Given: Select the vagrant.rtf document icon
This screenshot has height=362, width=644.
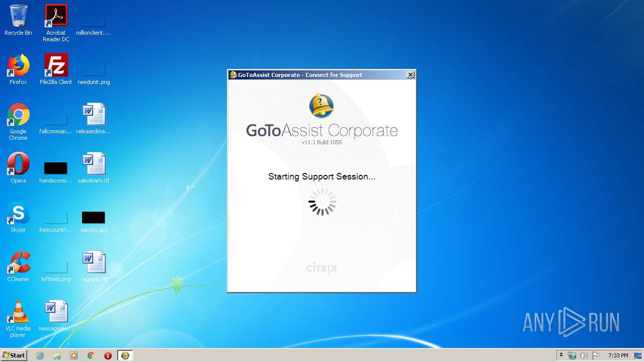Looking at the screenshot, I should (x=94, y=266).
